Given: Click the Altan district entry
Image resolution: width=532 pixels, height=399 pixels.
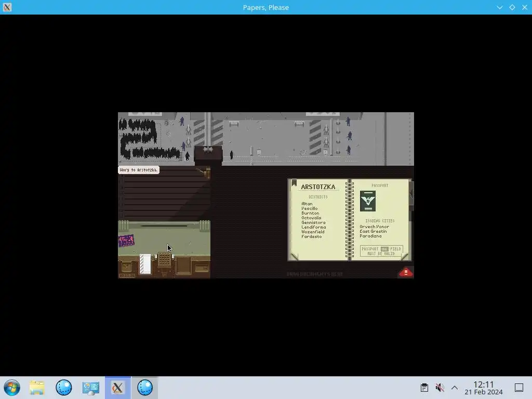Looking at the screenshot, I should point(307,204).
